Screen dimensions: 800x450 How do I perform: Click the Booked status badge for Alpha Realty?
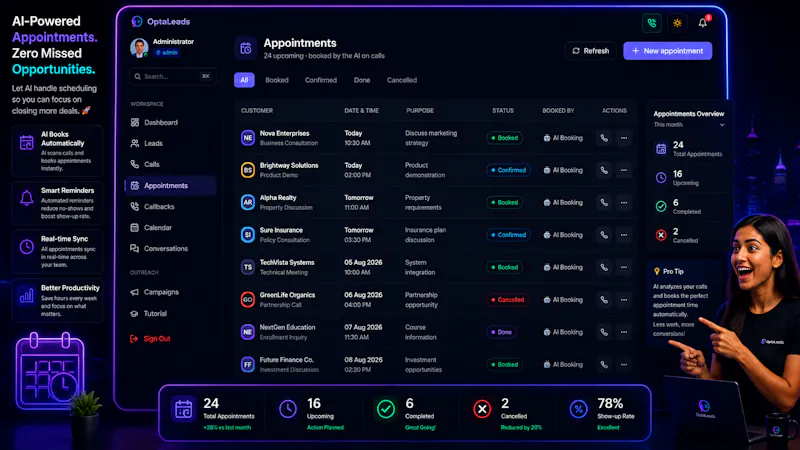coord(504,203)
